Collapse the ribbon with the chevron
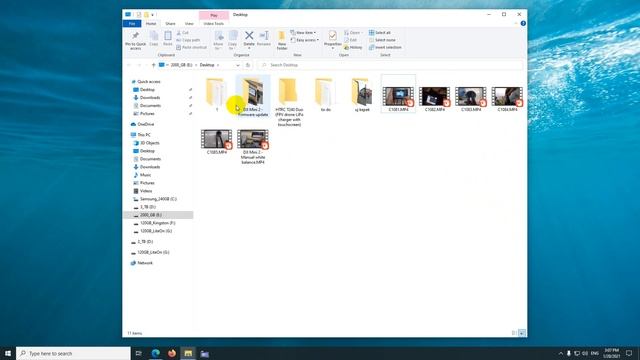This screenshot has height=360, width=640. coord(516,24)
